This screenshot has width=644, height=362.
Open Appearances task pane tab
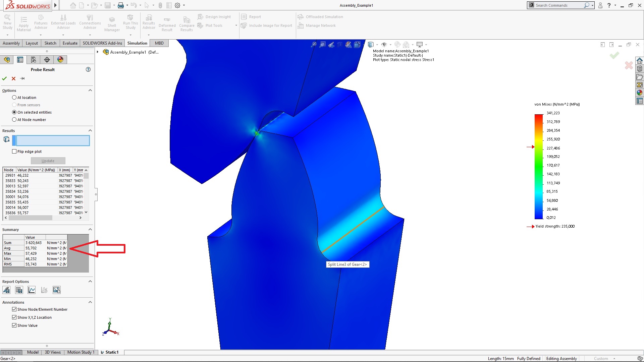pyautogui.click(x=640, y=93)
